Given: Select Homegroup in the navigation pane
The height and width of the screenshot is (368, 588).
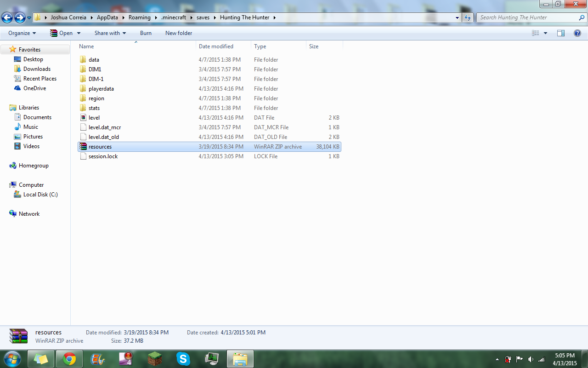Looking at the screenshot, I should click(34, 166).
